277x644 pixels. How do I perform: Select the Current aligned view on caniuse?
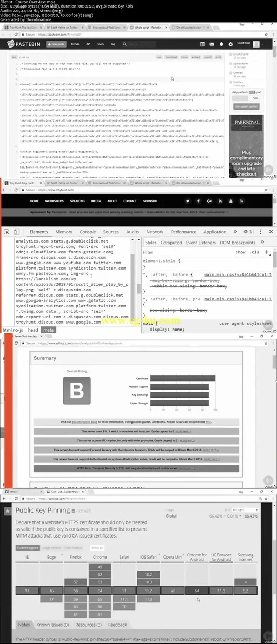point(27,547)
